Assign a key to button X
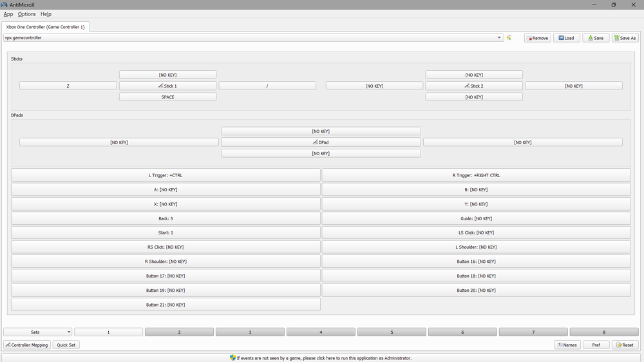 point(166,204)
